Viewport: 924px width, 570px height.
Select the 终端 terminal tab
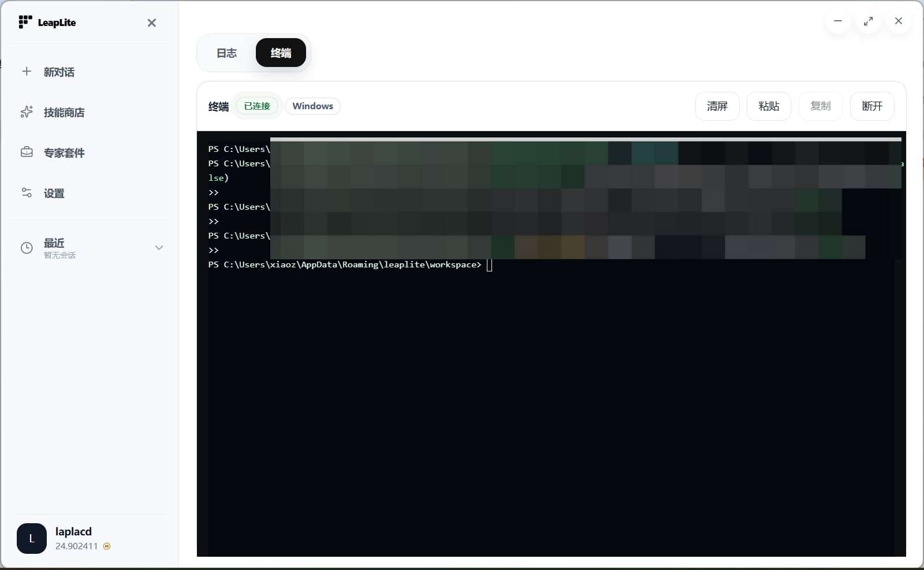281,53
